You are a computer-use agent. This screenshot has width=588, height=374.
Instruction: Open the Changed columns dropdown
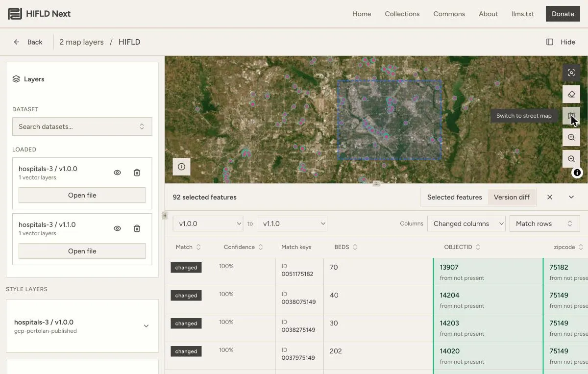pyautogui.click(x=466, y=224)
